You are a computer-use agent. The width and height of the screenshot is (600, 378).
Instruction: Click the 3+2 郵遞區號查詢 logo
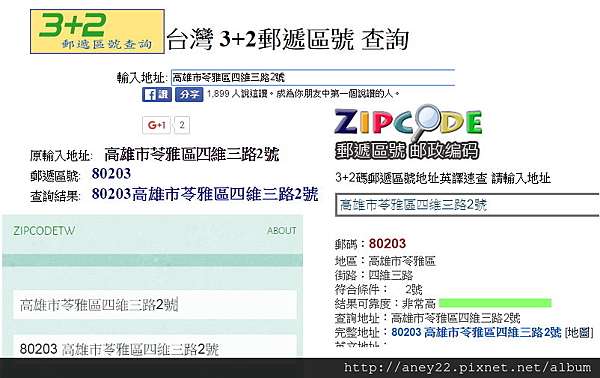coord(97,31)
